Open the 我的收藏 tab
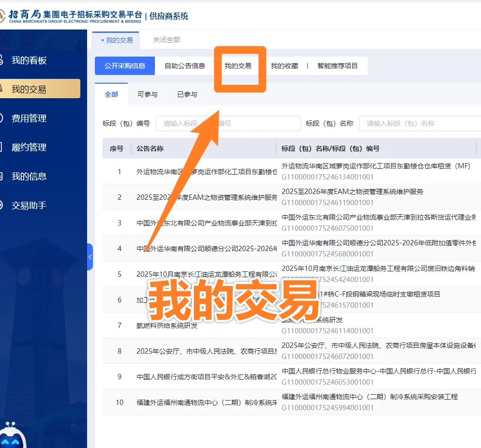The width and height of the screenshot is (481, 448). [x=287, y=66]
